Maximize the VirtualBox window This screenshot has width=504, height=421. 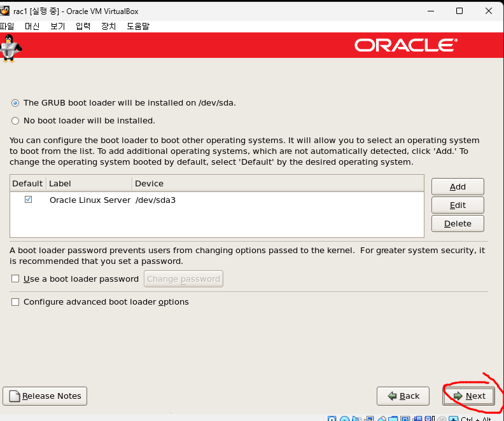click(459, 11)
